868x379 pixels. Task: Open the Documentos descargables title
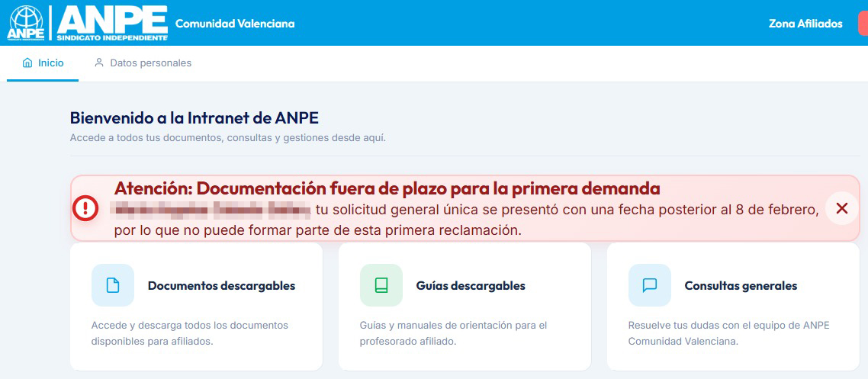[221, 286]
